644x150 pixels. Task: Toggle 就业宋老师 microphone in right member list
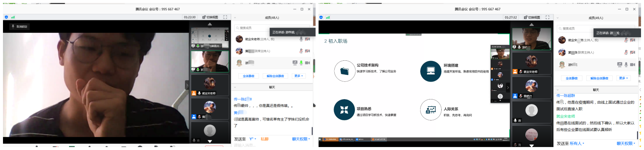(626, 40)
